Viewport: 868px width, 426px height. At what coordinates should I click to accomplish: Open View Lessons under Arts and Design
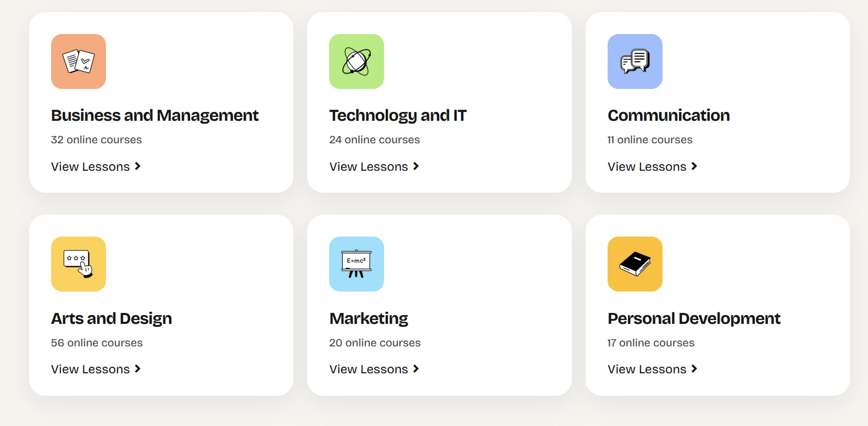96,369
